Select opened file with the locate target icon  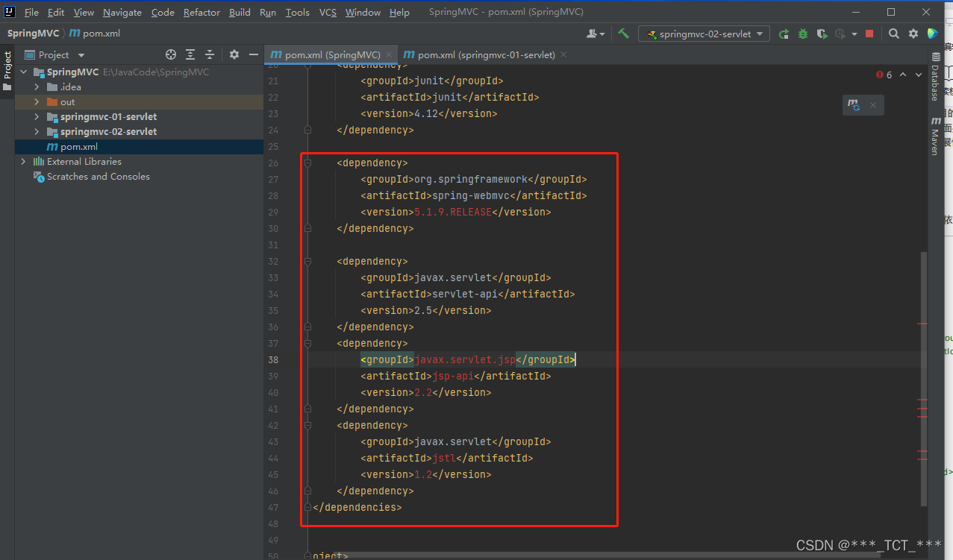[171, 54]
